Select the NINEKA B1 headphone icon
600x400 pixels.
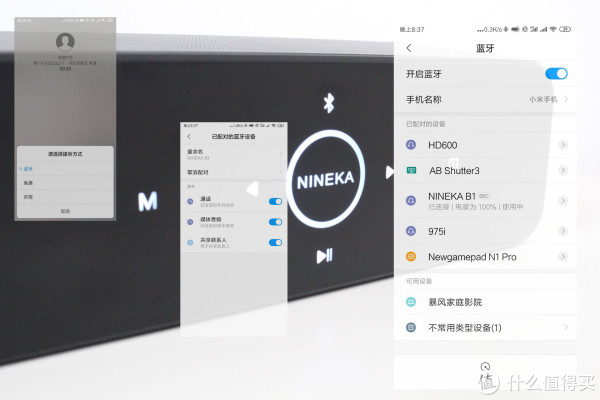coord(411,201)
